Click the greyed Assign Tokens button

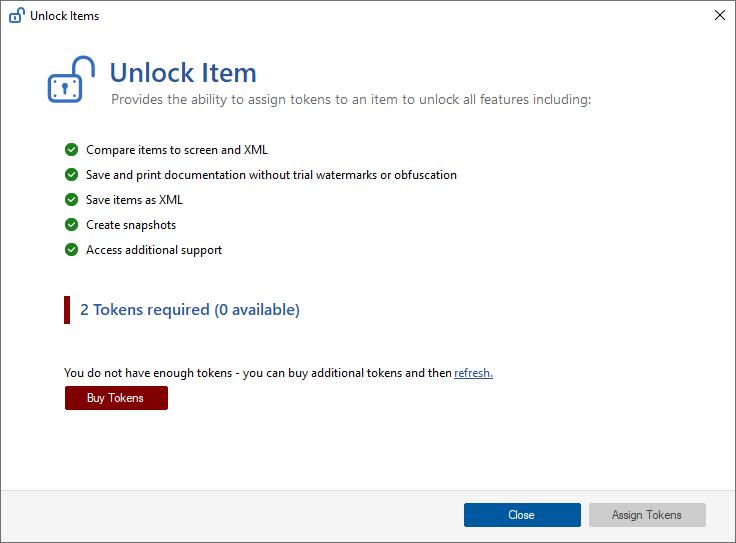pyautogui.click(x=647, y=515)
